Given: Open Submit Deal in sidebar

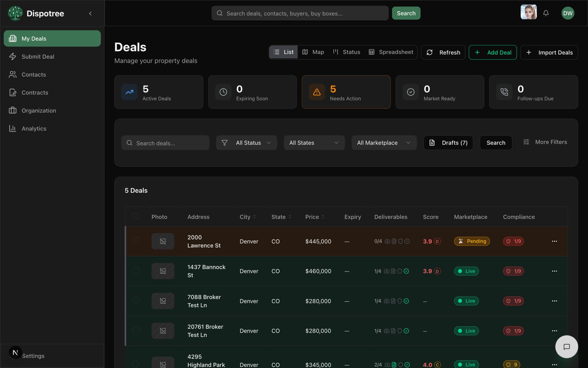Looking at the screenshot, I should 52,57.
